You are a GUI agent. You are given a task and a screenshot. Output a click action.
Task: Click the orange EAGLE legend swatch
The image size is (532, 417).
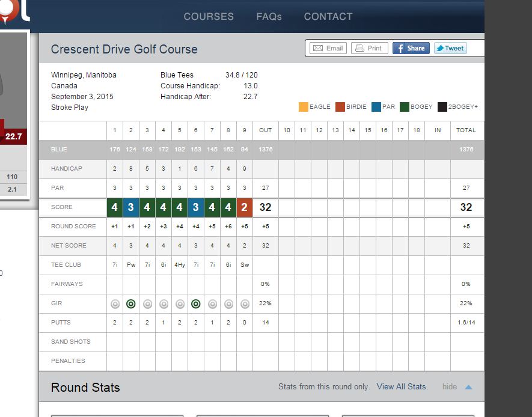(303, 107)
